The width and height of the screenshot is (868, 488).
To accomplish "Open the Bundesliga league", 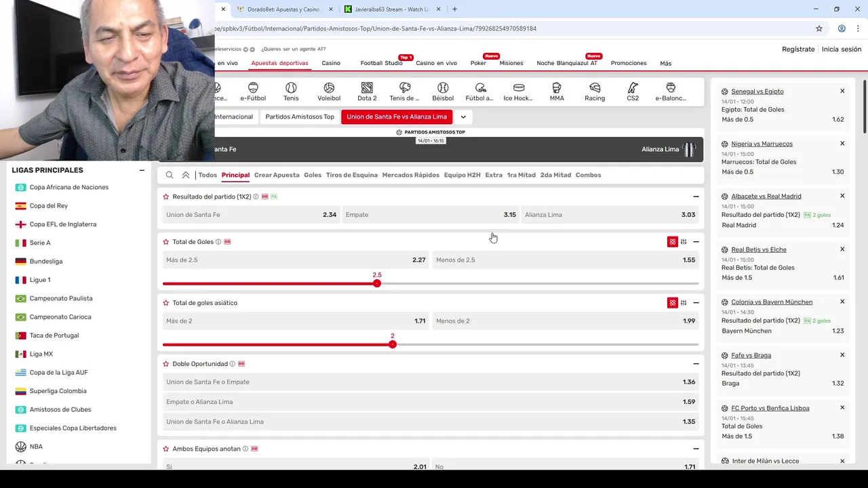I will pyautogui.click(x=46, y=262).
